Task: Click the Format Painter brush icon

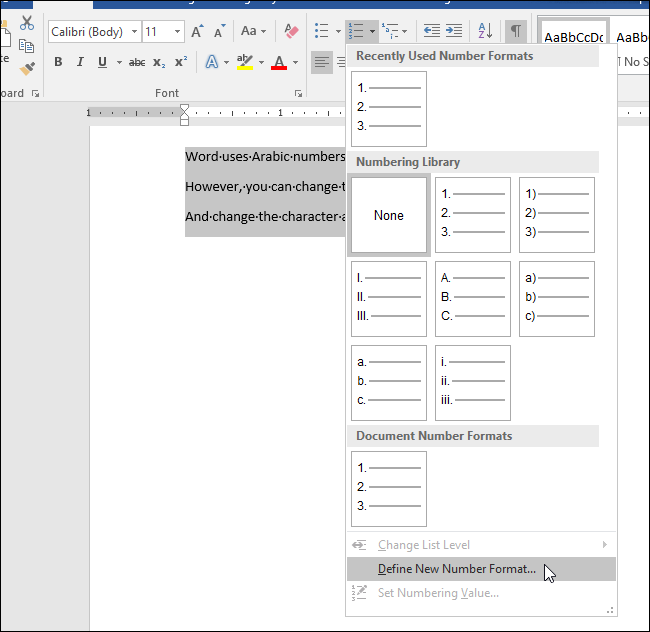Action: click(27, 68)
